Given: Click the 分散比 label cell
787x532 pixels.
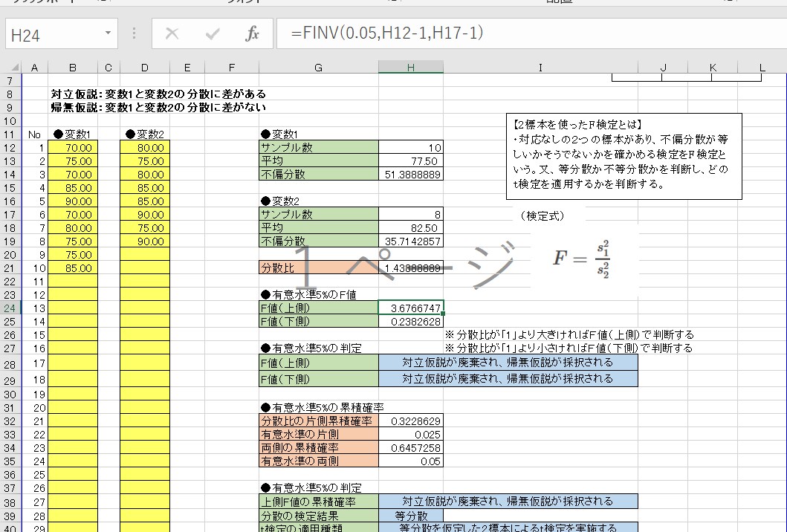Looking at the screenshot, I should [319, 268].
